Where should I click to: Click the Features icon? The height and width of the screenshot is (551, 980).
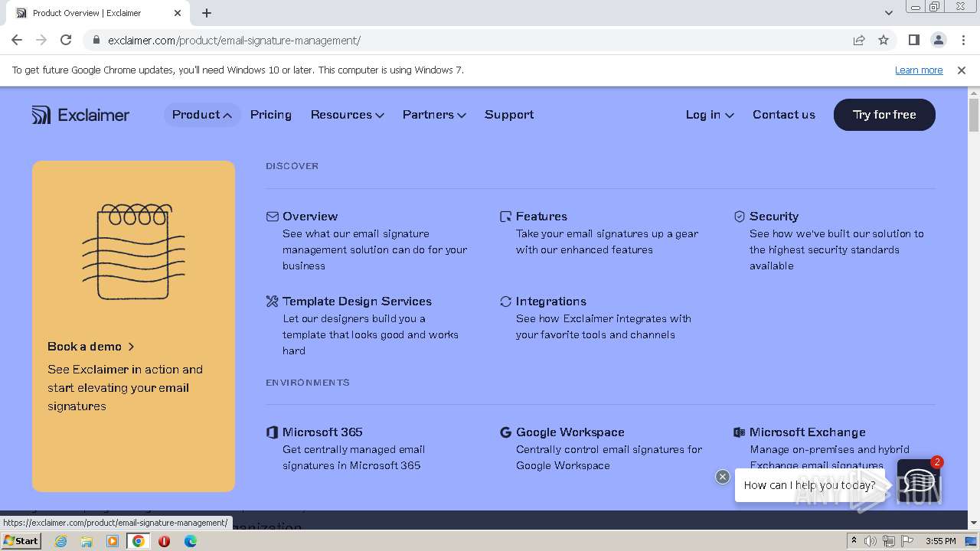(x=505, y=217)
